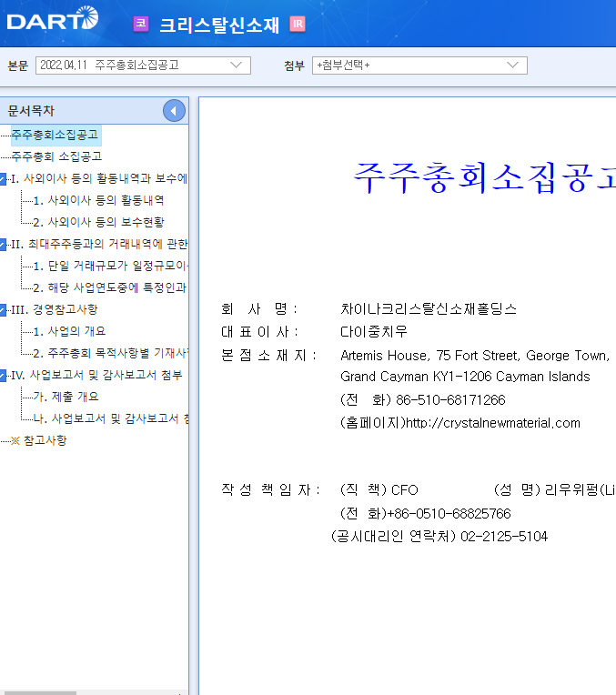Open ※ 참고사항 tree entry
Viewport: 616px width, 695px height.
click(x=38, y=440)
